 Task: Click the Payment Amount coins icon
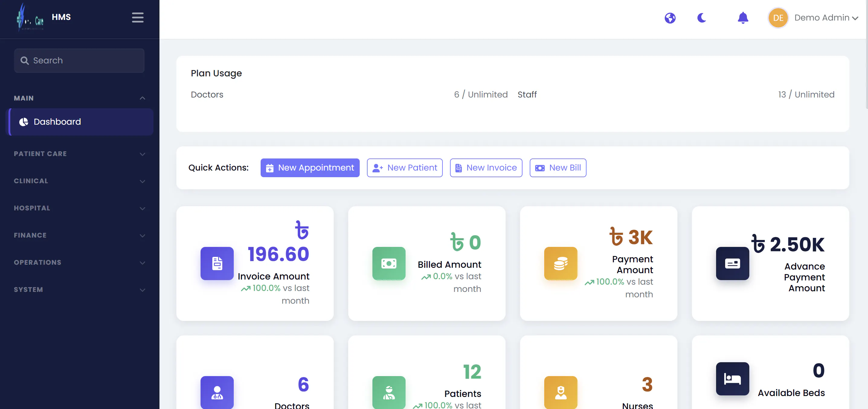point(561,264)
